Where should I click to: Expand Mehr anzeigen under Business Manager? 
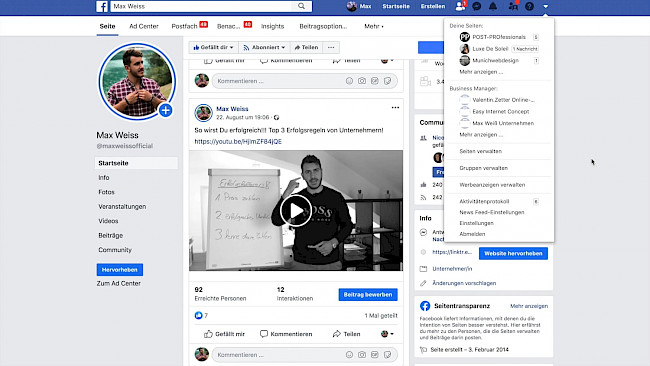pyautogui.click(x=481, y=135)
